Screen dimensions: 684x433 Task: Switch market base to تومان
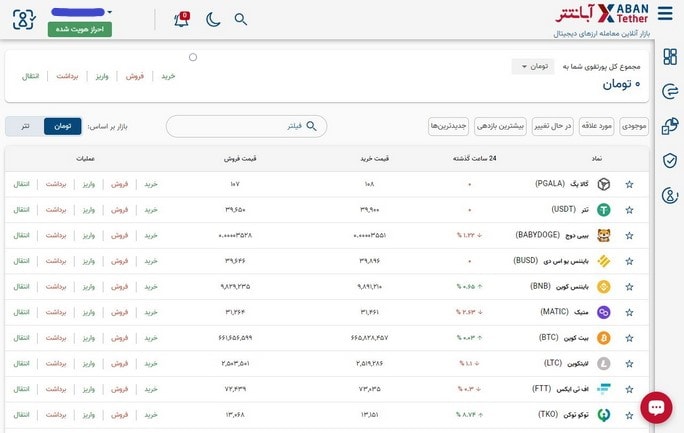click(x=63, y=126)
